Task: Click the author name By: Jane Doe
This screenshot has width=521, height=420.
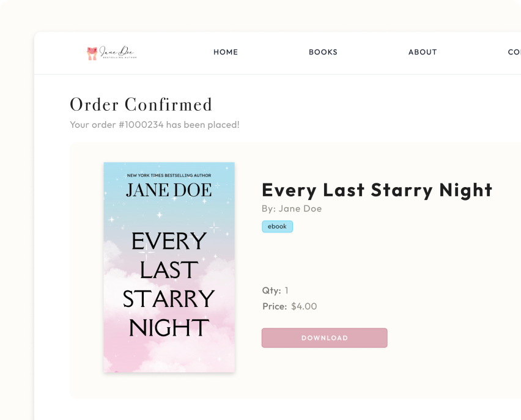Action: coord(291,208)
